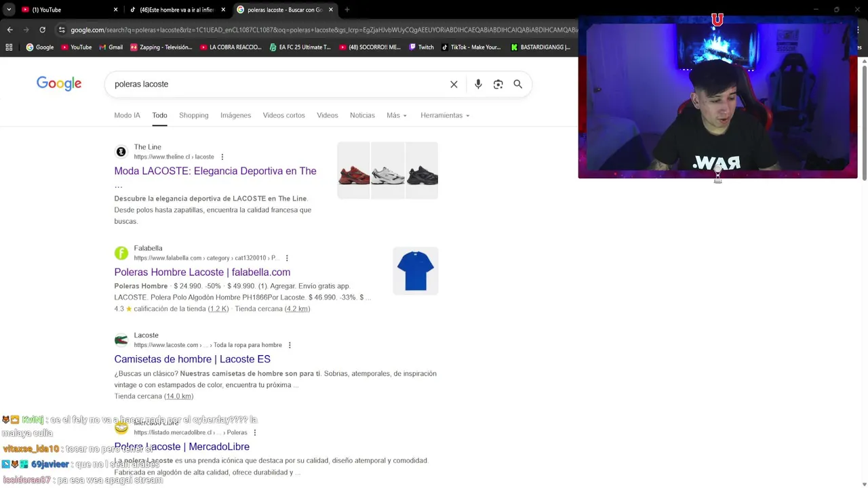Start voice search with the microphone icon
The width and height of the screenshot is (868, 488).
coord(478,84)
